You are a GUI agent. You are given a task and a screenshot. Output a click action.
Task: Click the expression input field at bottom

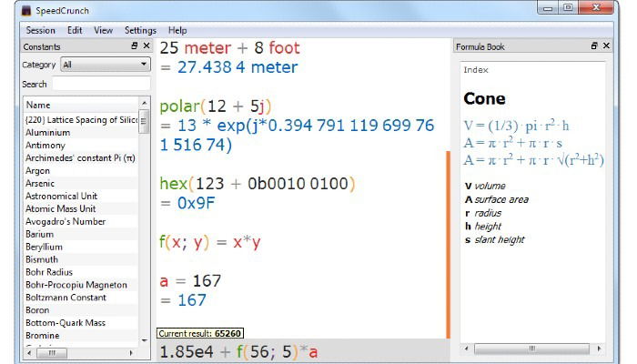(303, 352)
